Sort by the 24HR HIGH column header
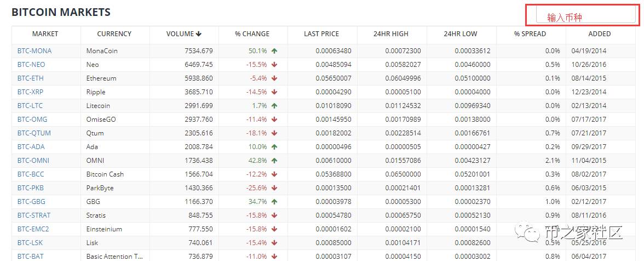The image size is (644, 261). tap(391, 33)
